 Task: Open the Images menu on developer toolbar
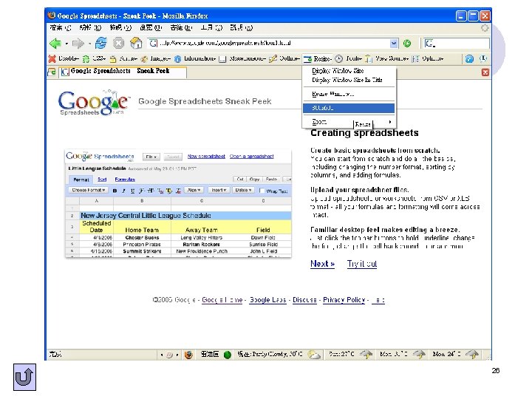[x=155, y=58]
